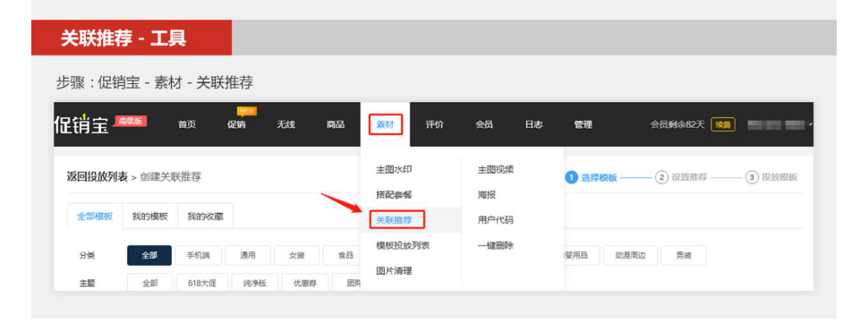Open 图片清理 menu entry
Viewport: 868px width, 331px height.
[x=394, y=271]
